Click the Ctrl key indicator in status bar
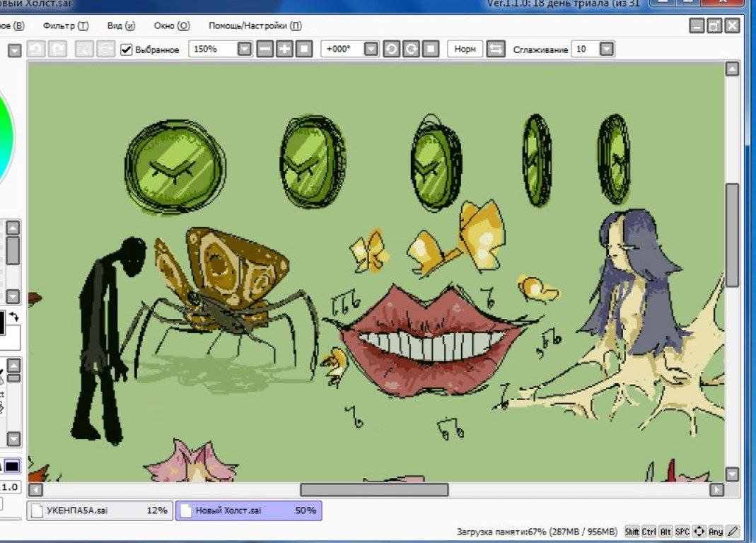The height and width of the screenshot is (543, 756). click(649, 532)
